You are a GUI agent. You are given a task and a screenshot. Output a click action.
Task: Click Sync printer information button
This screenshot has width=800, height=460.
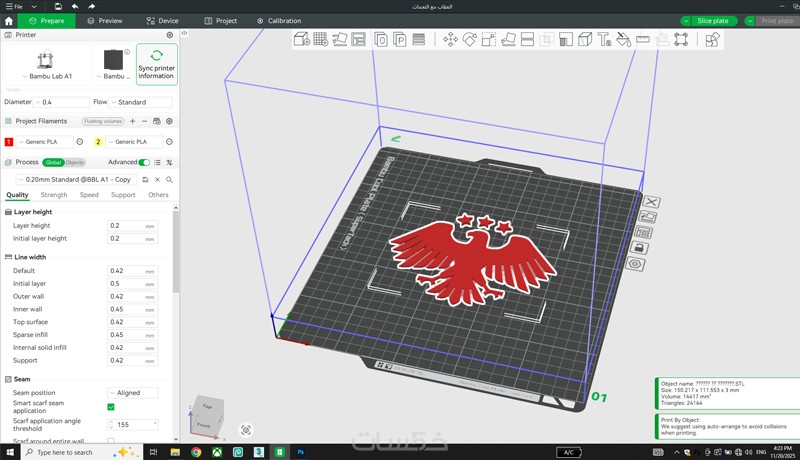(157, 64)
